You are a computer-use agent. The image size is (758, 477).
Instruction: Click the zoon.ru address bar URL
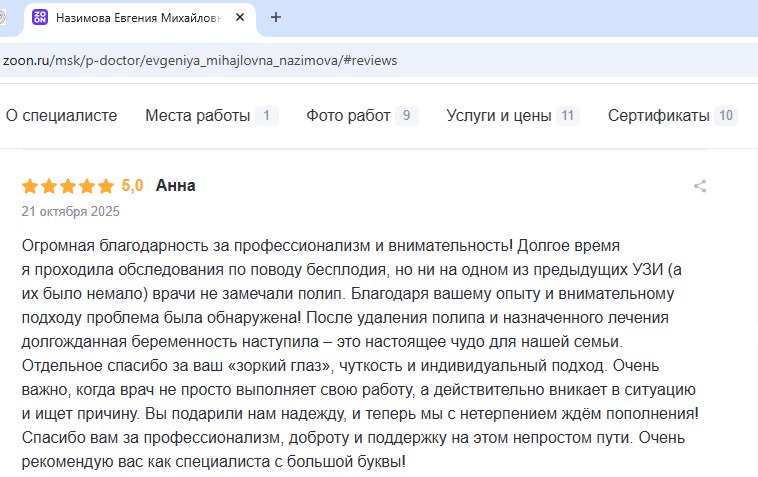200,60
